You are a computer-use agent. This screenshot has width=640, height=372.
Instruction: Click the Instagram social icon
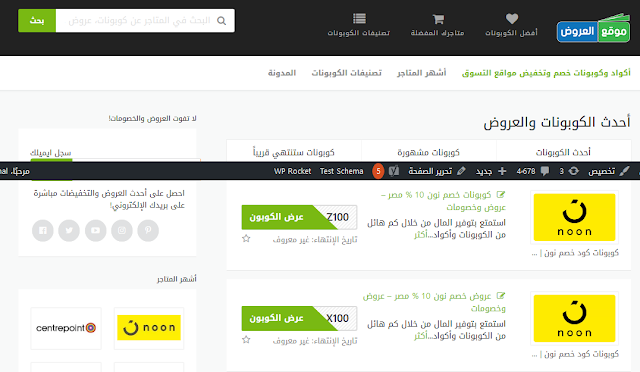[x=122, y=230]
